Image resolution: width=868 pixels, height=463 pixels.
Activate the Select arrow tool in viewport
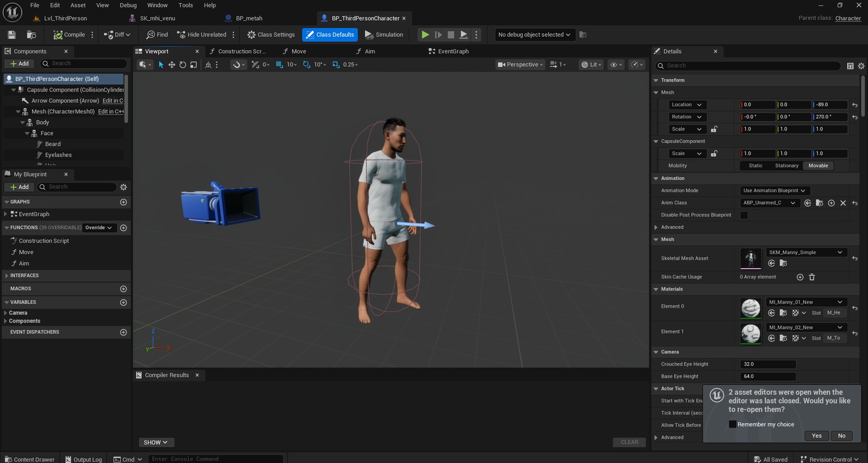161,64
